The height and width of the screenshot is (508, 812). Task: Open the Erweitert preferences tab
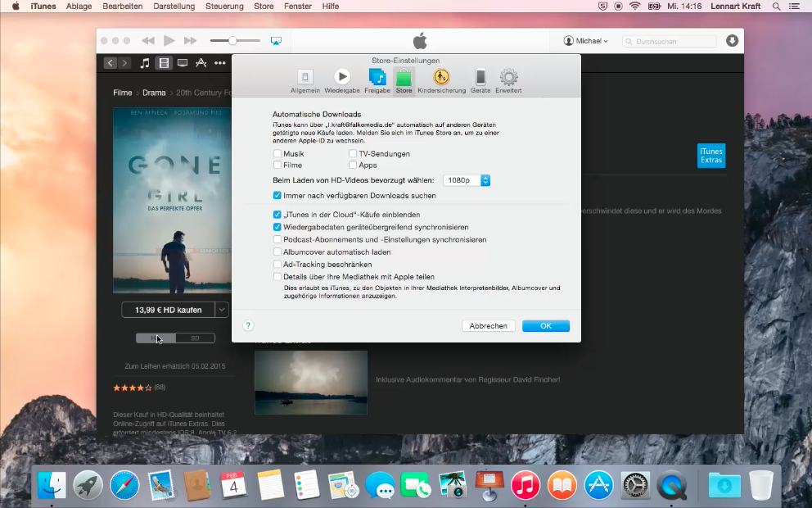pos(508,81)
